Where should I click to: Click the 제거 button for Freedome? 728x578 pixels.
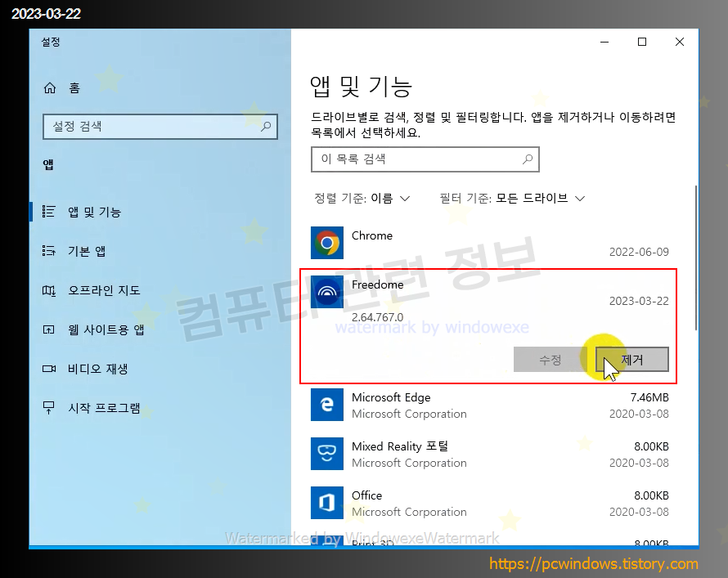(632, 360)
